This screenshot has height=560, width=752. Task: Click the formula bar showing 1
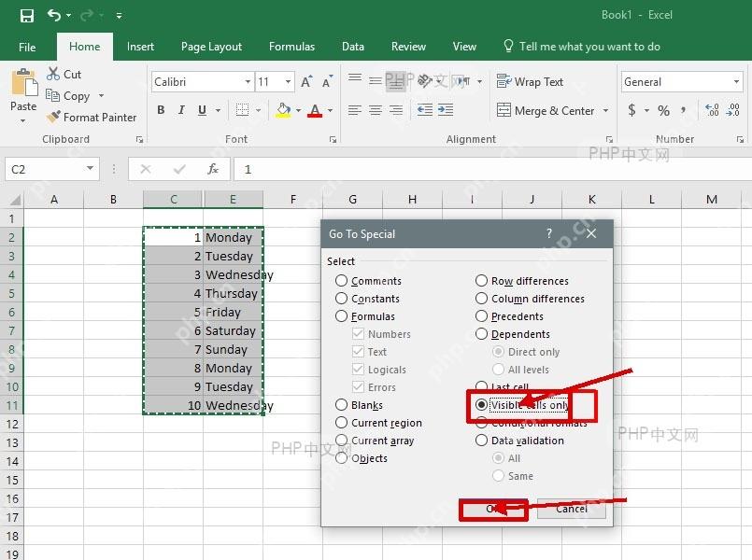click(493, 169)
